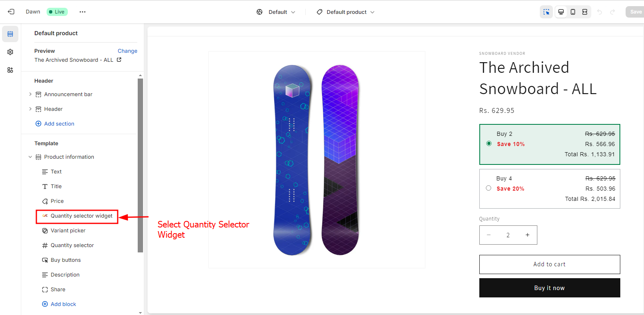644x315 pixels.
Task: Expand the Header section chevron
Action: (30, 109)
